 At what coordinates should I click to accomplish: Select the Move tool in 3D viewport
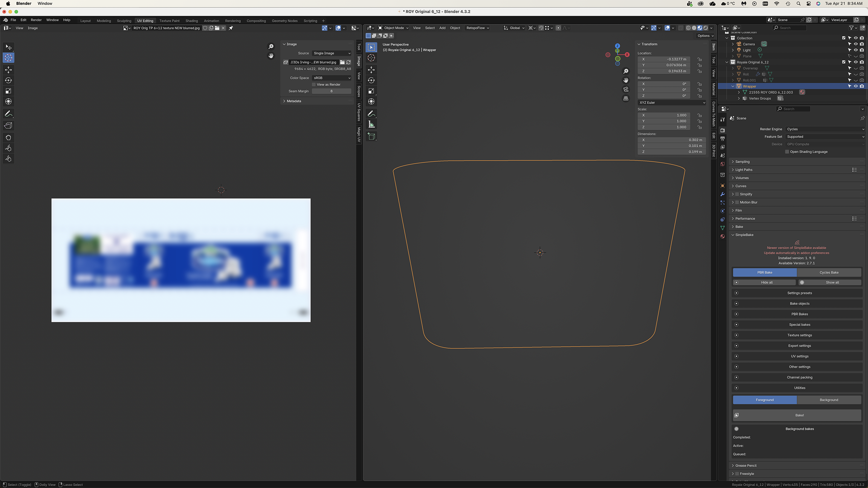pos(371,70)
